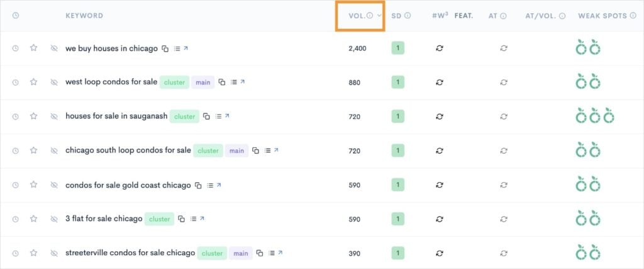This screenshot has width=644, height=269.
Task: Sort by the FEAT. column header
Action: coord(464,16)
